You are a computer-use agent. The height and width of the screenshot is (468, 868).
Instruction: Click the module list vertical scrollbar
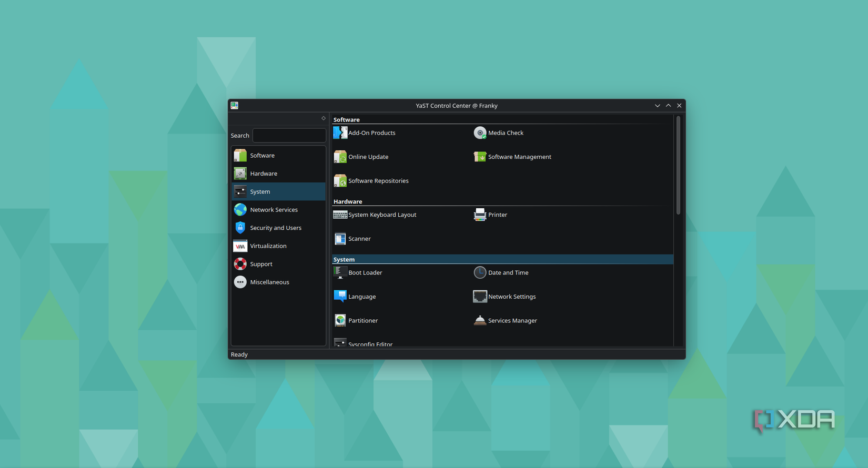(x=679, y=166)
